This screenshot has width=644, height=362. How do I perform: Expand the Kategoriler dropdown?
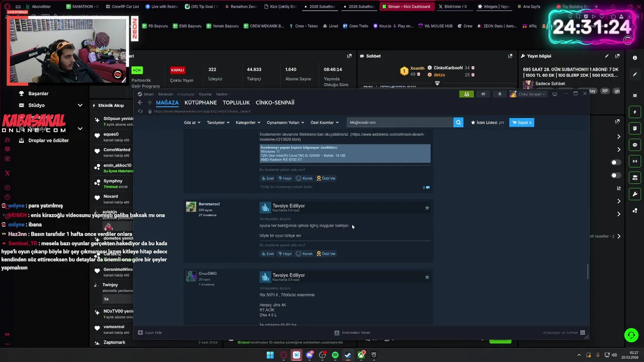(x=248, y=122)
